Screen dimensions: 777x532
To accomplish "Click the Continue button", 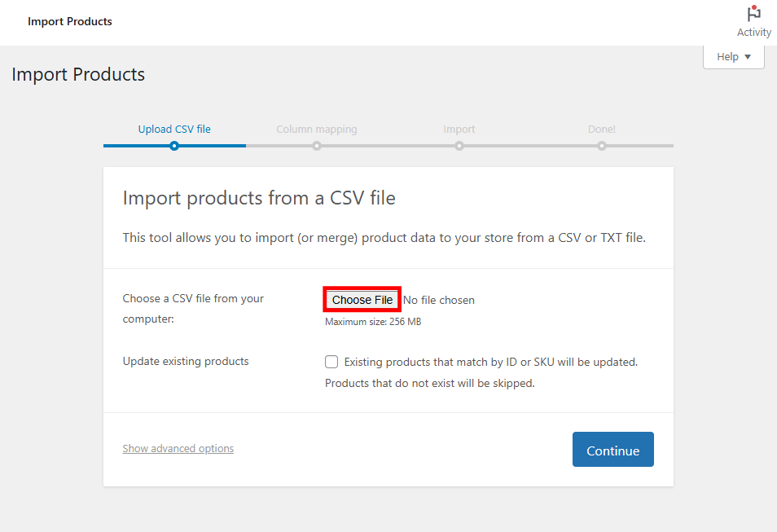I will pyautogui.click(x=612, y=449).
